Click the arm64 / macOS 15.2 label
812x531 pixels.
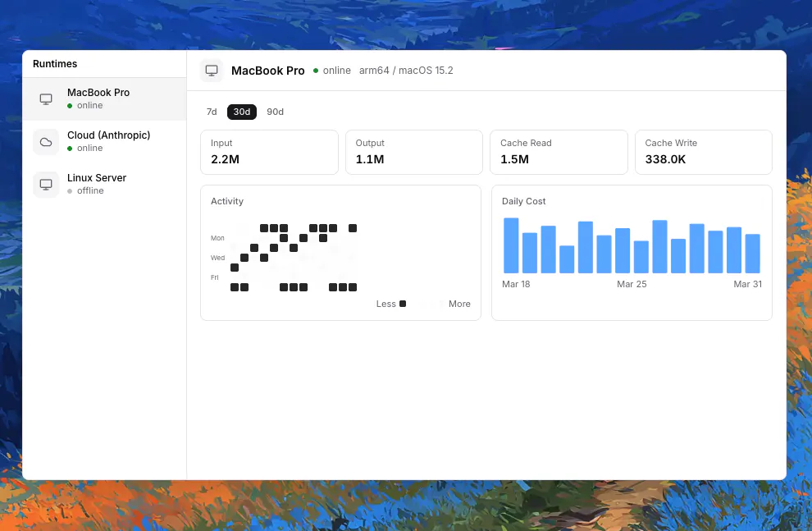pyautogui.click(x=406, y=71)
